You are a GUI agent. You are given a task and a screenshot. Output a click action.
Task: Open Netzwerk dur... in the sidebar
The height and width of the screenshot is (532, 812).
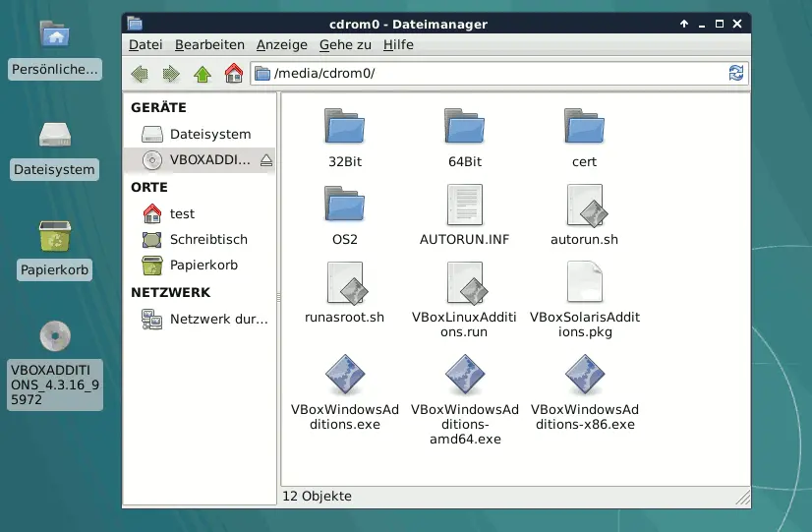coord(200,319)
